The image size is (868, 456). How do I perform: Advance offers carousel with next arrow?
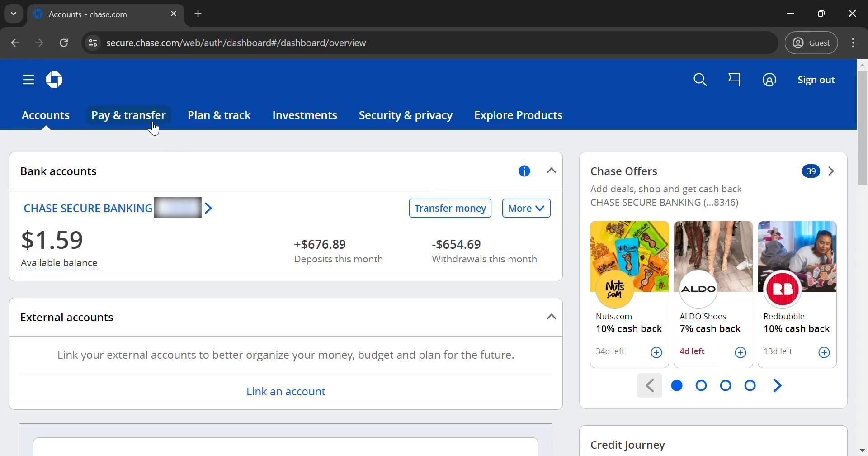[x=777, y=385]
